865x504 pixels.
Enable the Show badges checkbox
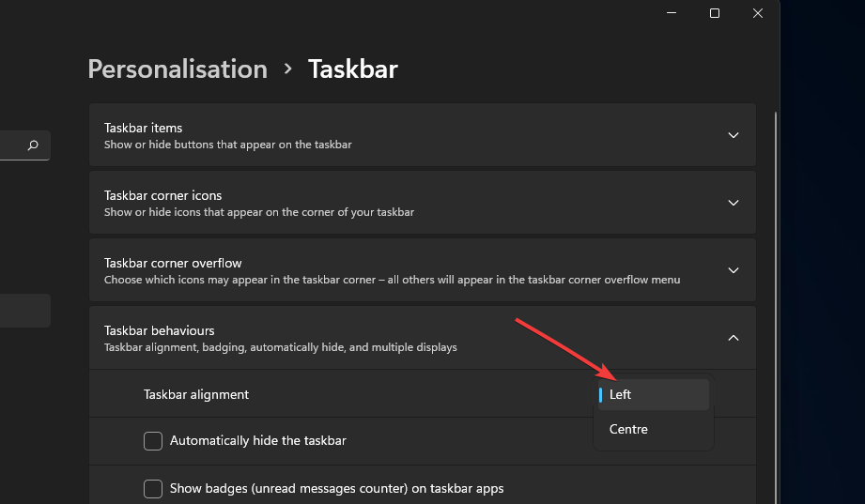[x=153, y=489]
